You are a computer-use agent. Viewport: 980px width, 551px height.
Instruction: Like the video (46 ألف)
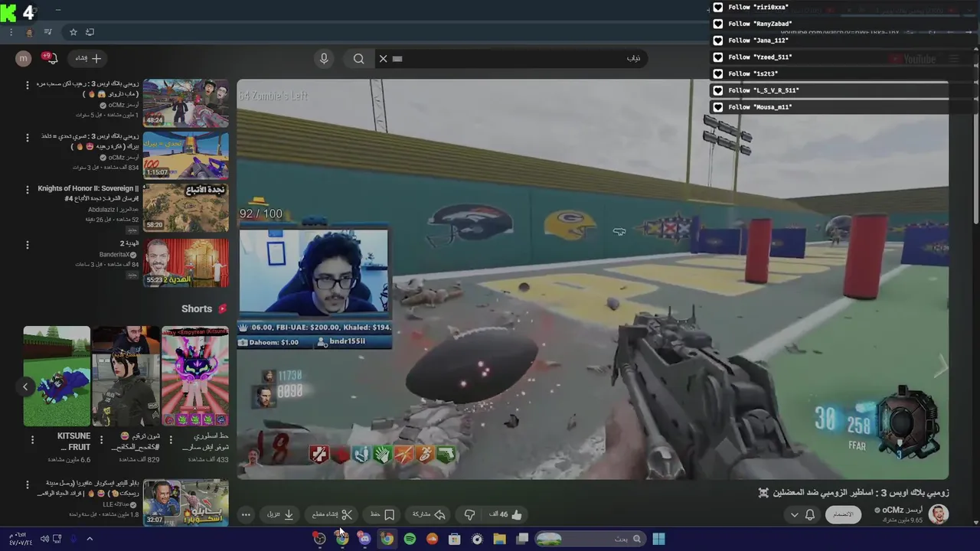click(506, 514)
